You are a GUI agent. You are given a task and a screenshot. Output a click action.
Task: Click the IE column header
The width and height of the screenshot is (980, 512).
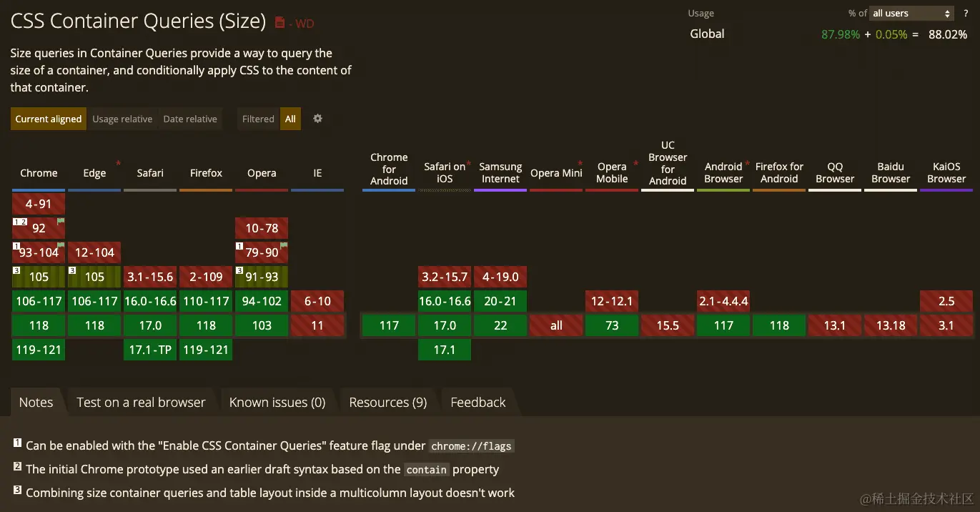[x=317, y=173]
